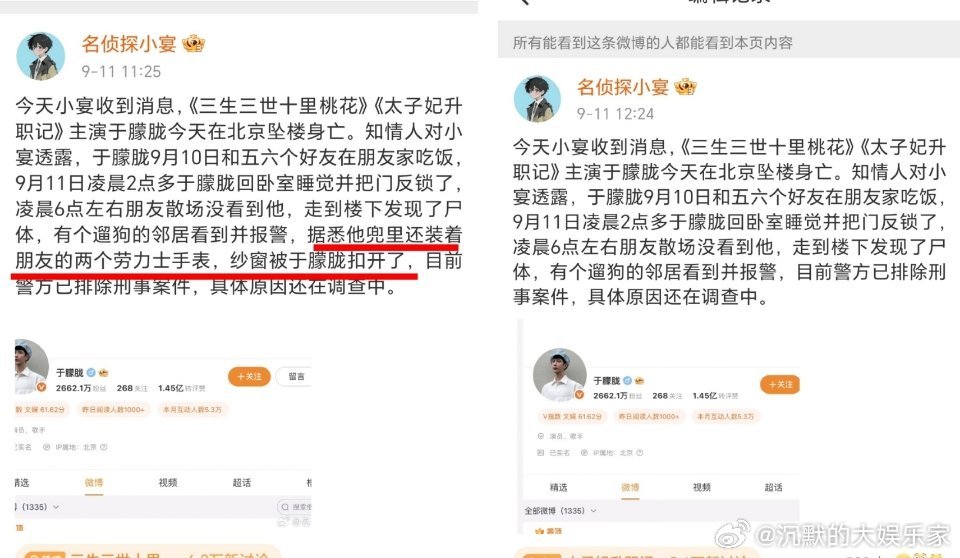Open 名侦探小宴 avatar in left post
This screenshot has height=558, width=960.
pos(40,56)
